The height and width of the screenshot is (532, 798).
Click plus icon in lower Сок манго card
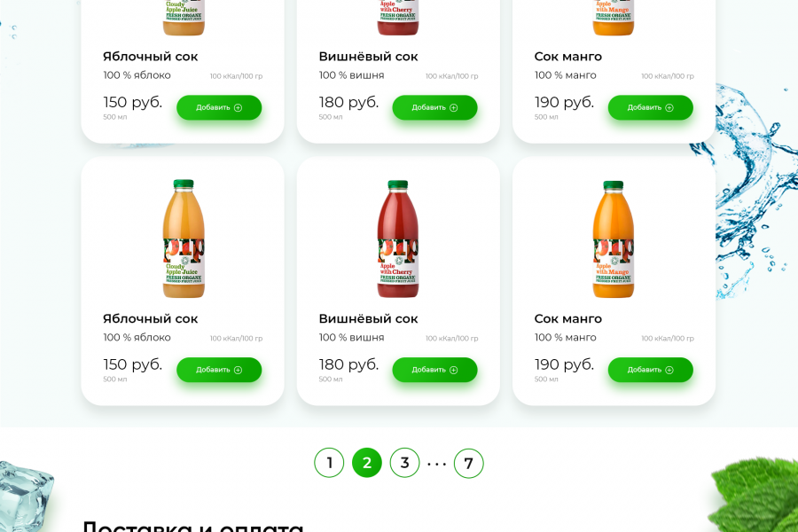(x=669, y=371)
